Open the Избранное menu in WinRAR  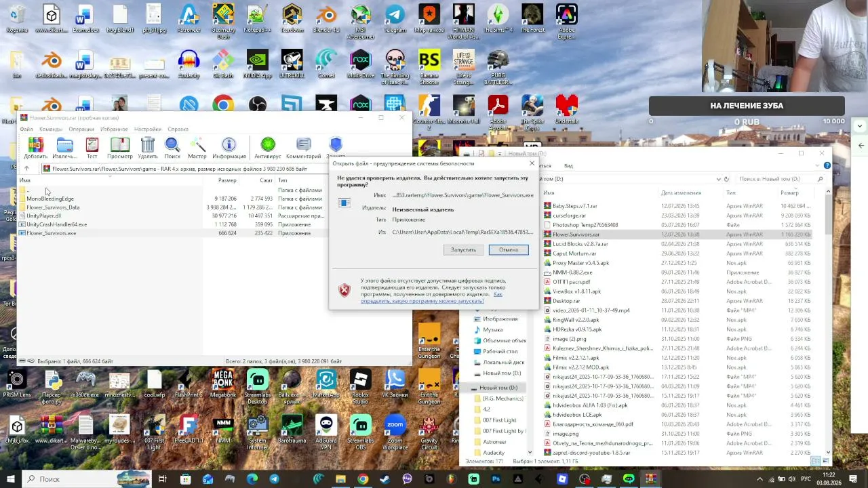[114, 129]
